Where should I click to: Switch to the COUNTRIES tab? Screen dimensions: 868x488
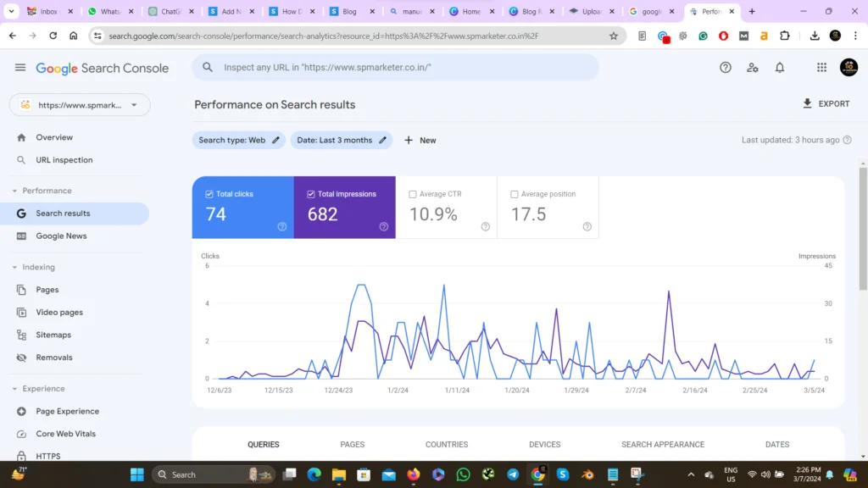[x=447, y=444]
